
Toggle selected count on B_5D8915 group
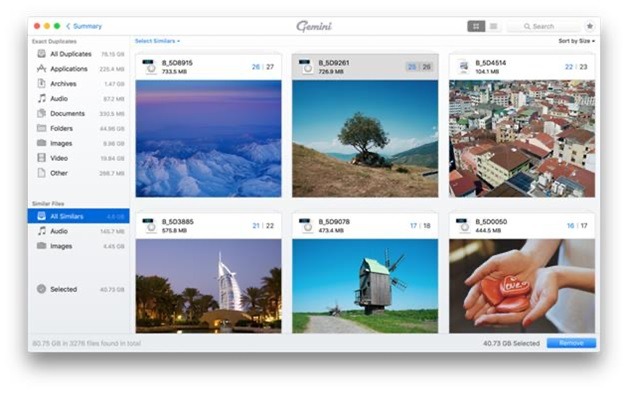pyautogui.click(x=262, y=67)
